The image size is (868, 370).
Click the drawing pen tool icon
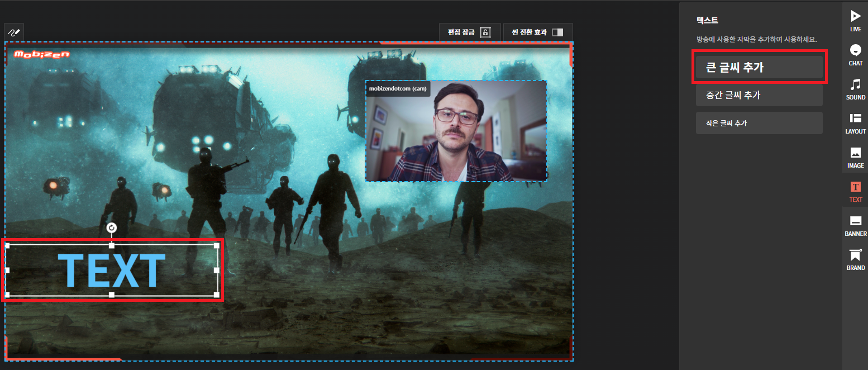click(14, 32)
